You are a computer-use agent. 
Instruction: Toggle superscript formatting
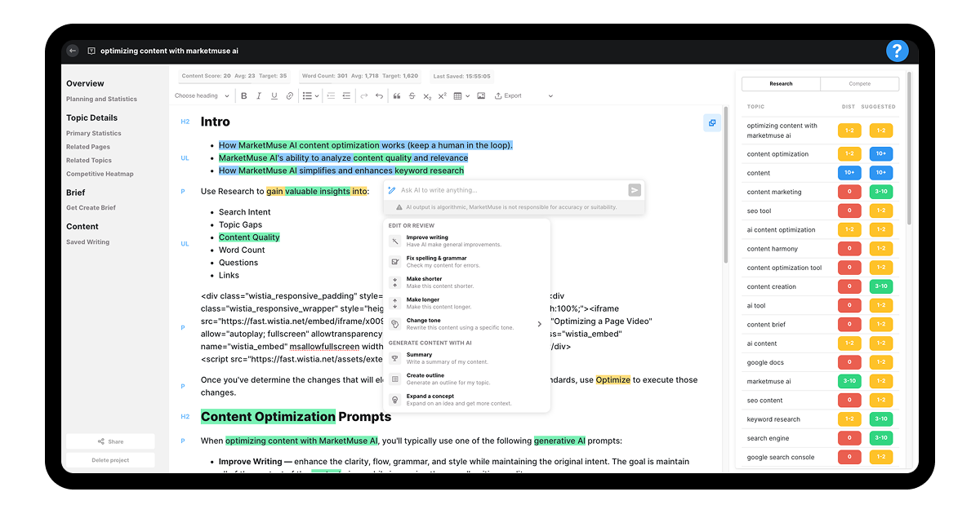pos(442,95)
